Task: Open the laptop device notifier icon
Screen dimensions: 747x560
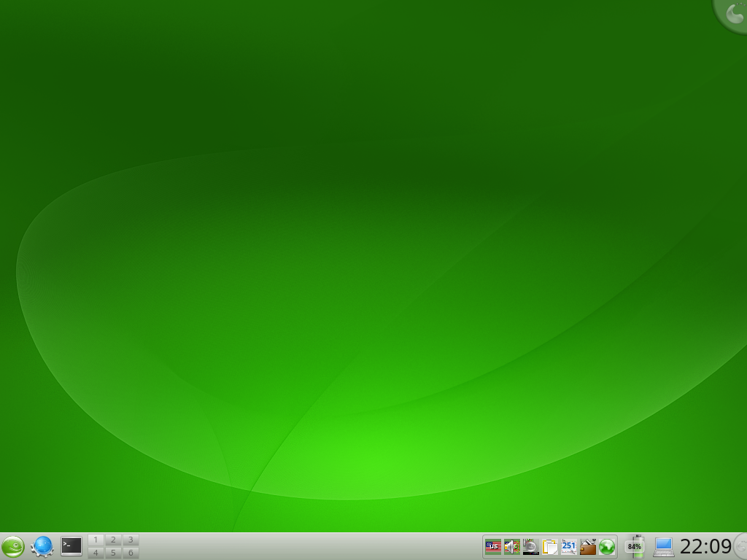Action: (x=664, y=547)
